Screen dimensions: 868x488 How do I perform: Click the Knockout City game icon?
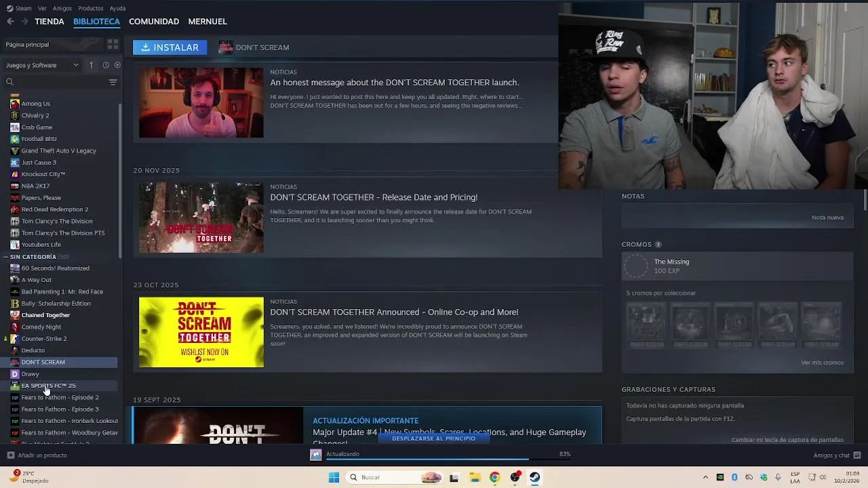point(15,174)
